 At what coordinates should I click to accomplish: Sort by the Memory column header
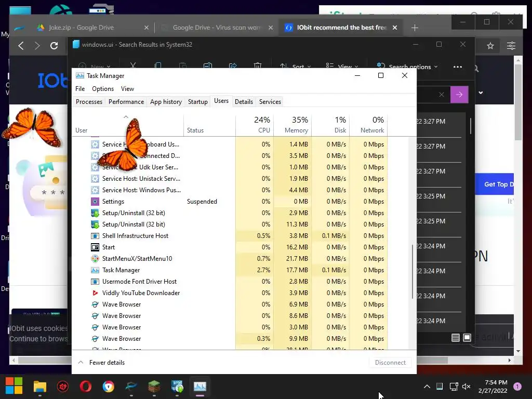(293, 125)
